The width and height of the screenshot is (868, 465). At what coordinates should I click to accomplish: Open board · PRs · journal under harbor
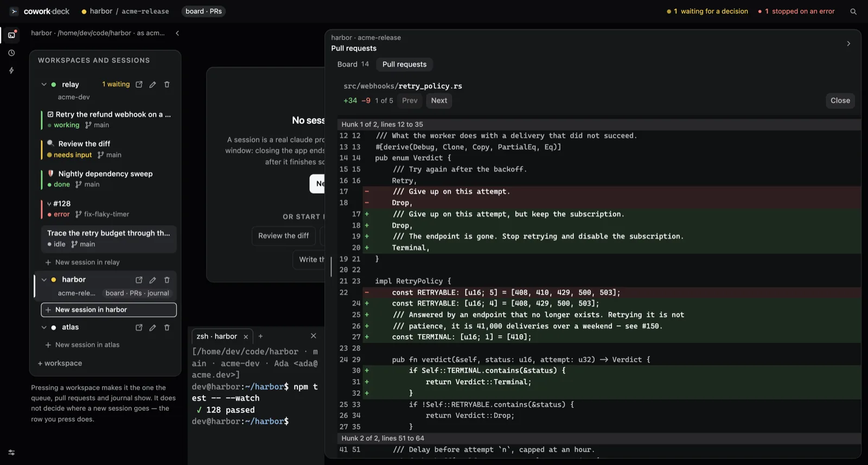click(137, 293)
